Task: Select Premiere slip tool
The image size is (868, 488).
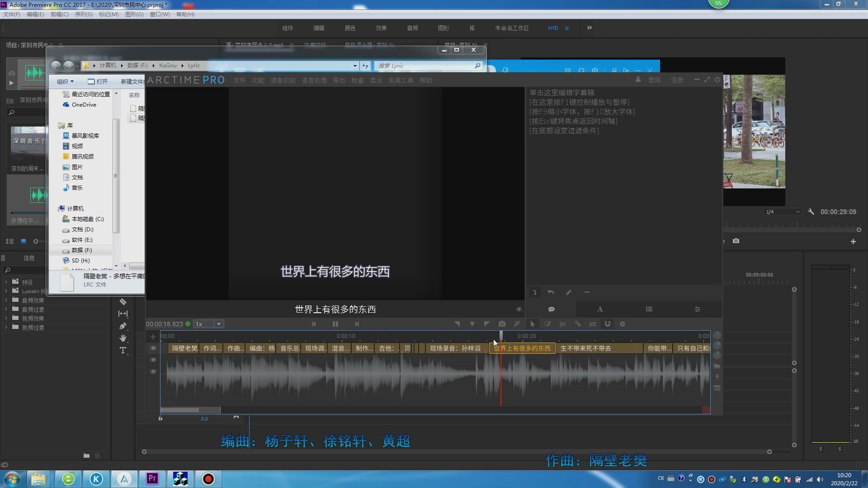Action: [x=123, y=314]
